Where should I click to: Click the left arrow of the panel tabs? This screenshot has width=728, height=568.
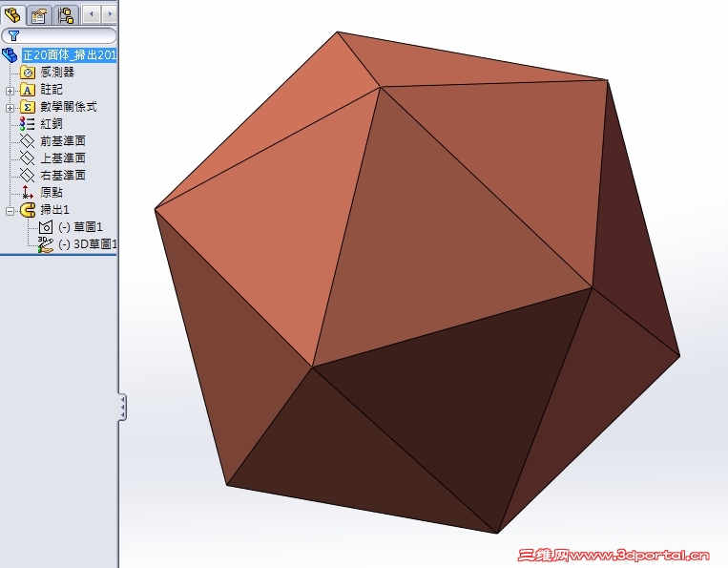coord(91,14)
